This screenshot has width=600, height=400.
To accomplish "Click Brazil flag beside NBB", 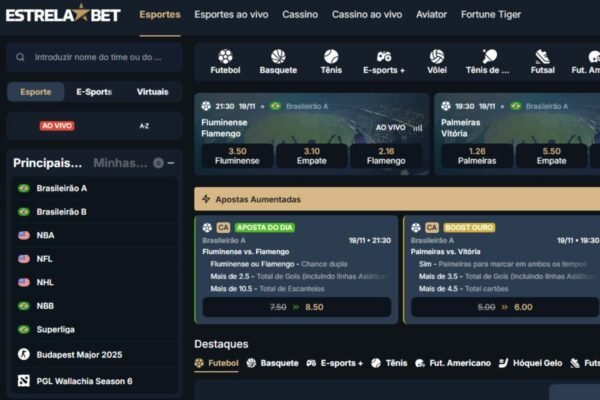I will [24, 306].
